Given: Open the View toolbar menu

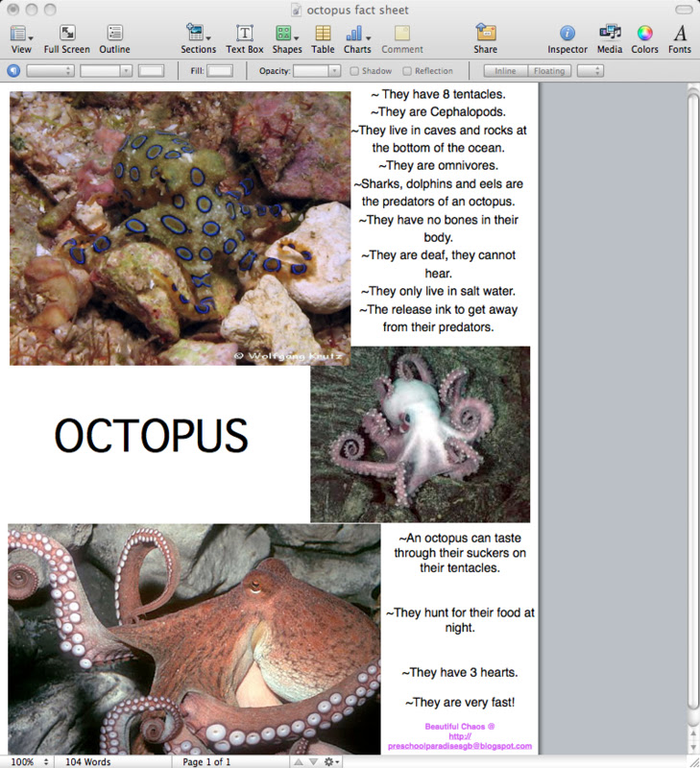Looking at the screenshot, I should point(21,39).
